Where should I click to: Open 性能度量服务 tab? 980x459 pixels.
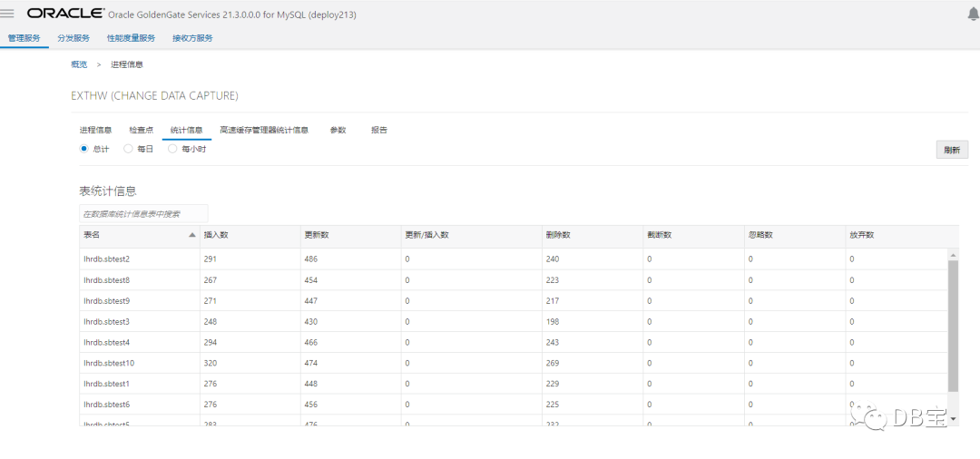click(132, 38)
